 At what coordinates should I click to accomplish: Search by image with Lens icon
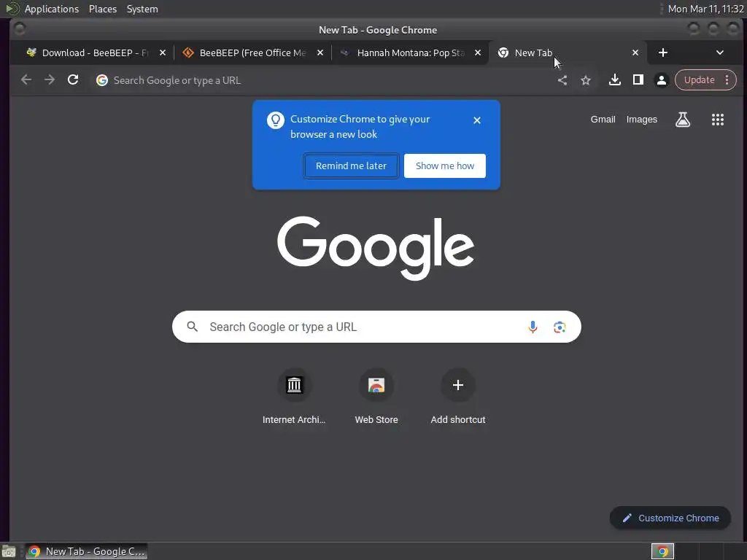560,327
